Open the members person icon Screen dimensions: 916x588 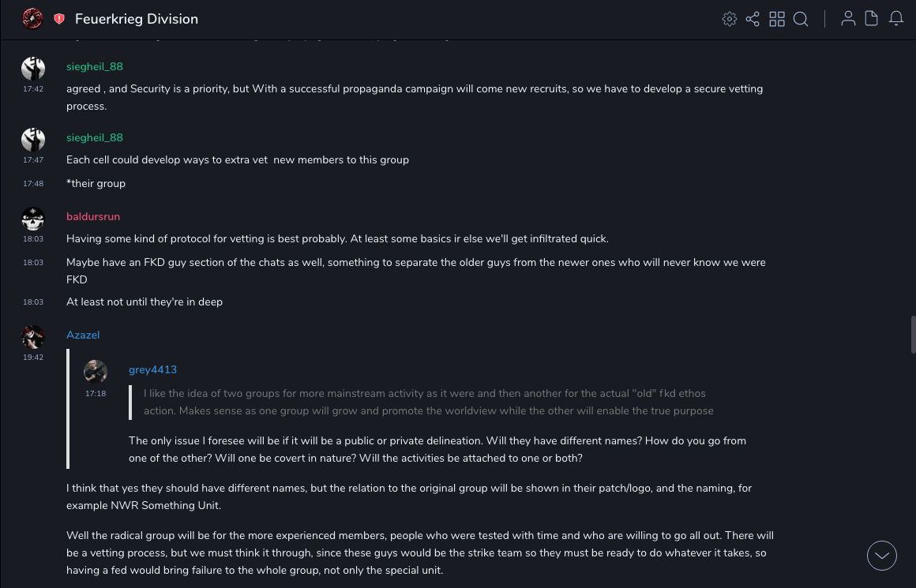pyautogui.click(x=848, y=19)
